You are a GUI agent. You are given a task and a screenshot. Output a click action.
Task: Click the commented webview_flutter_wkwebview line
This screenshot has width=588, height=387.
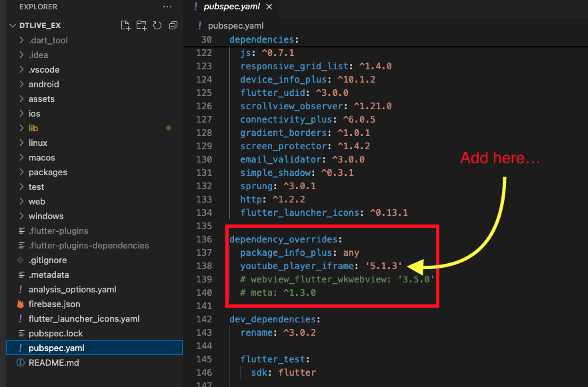tap(337, 279)
